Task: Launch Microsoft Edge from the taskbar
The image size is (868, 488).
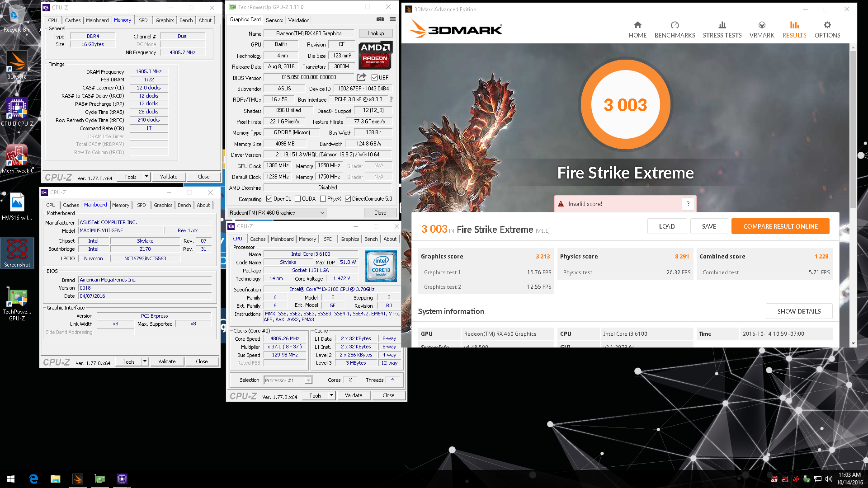Action: [x=33, y=479]
